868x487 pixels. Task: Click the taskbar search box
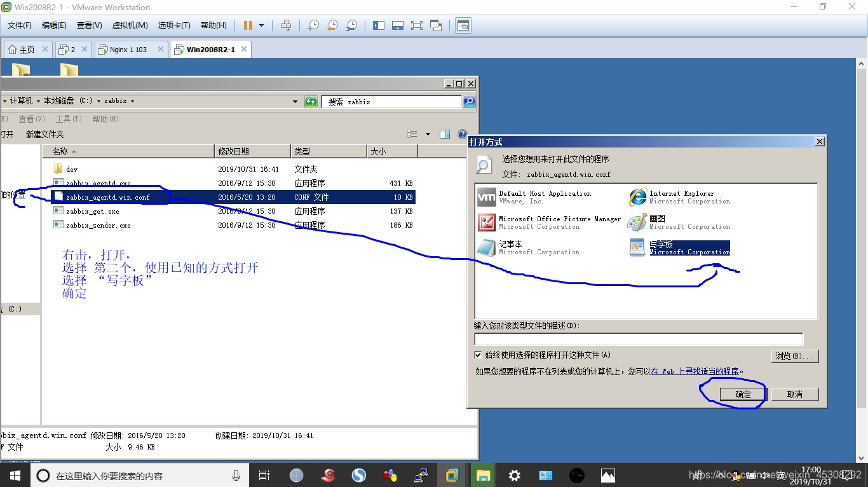(139, 475)
